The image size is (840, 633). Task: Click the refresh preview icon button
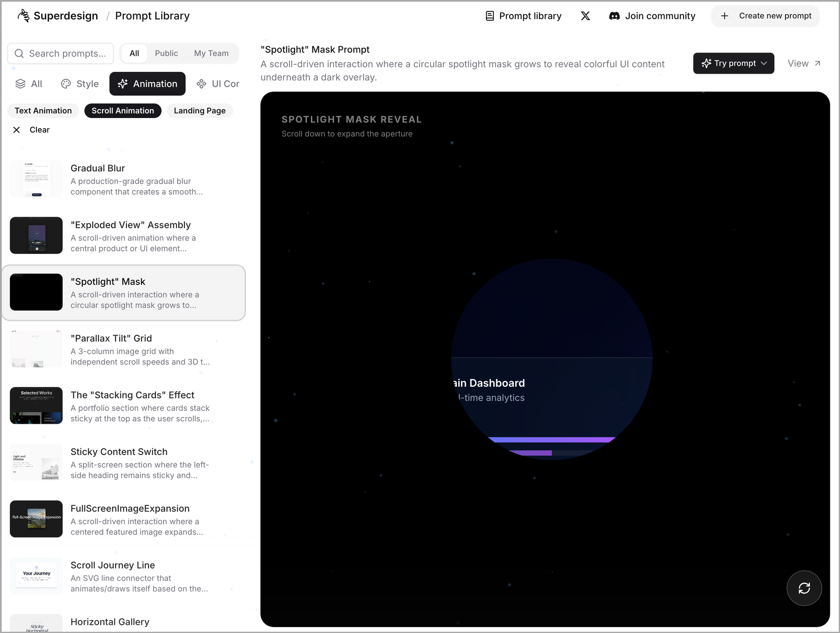pyautogui.click(x=804, y=588)
